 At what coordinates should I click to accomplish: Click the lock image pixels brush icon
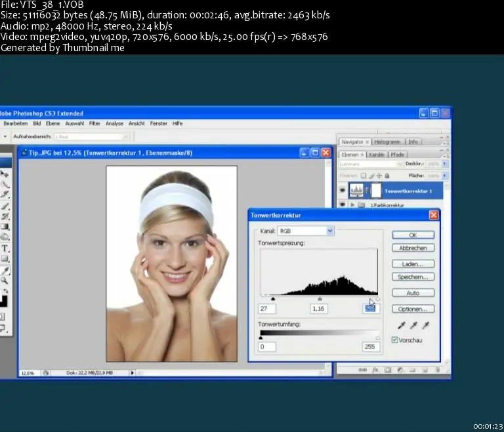(x=371, y=176)
